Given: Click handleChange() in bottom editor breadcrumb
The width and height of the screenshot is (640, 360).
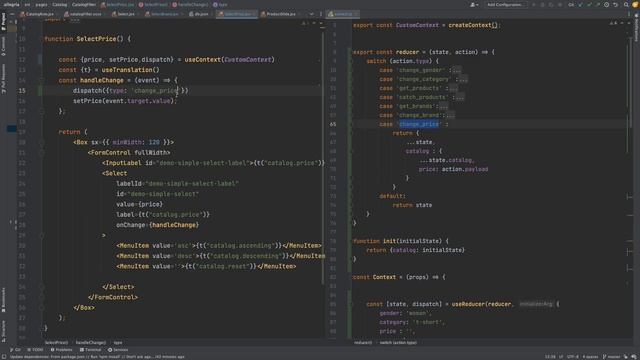Looking at the screenshot, I should pos(91,342).
